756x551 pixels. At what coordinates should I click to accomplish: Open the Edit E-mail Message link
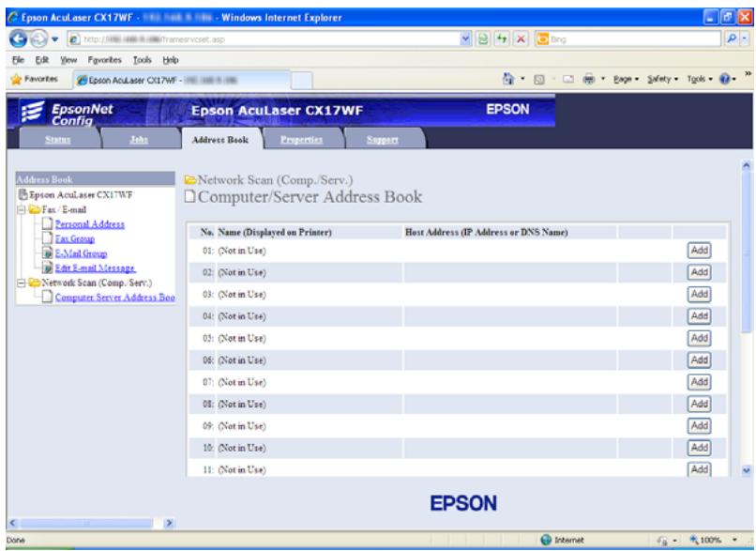(x=95, y=268)
